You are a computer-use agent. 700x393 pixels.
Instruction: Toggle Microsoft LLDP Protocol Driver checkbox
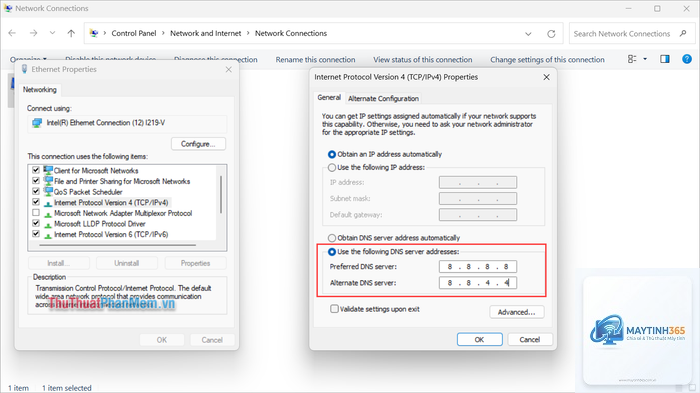[36, 223]
